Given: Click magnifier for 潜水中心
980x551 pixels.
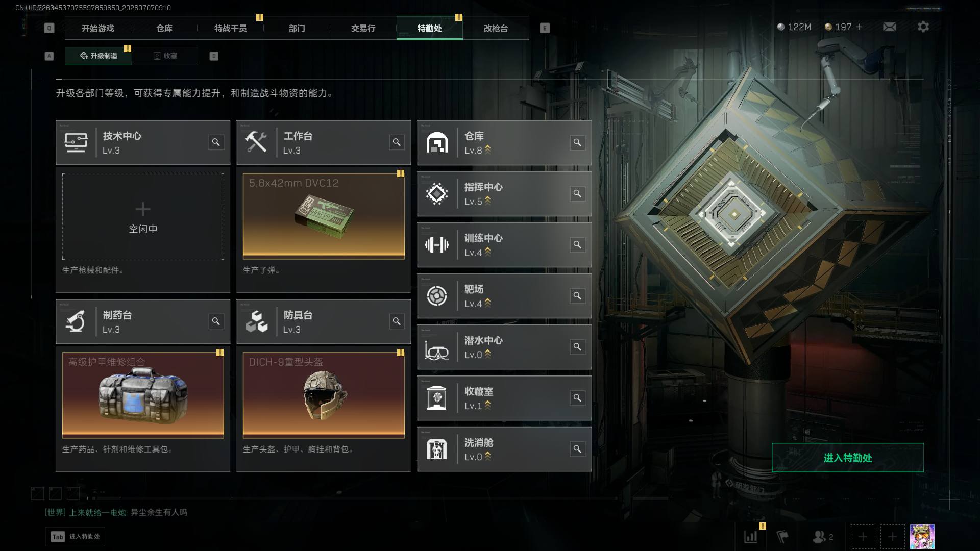Looking at the screenshot, I should coord(577,347).
